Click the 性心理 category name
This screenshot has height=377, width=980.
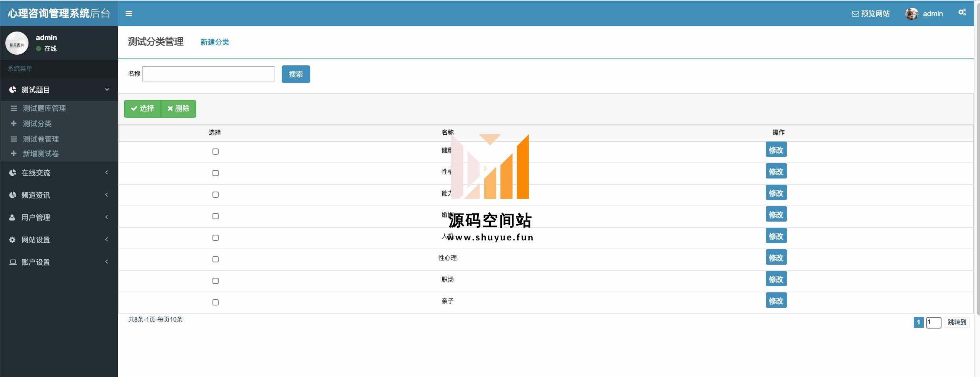448,258
